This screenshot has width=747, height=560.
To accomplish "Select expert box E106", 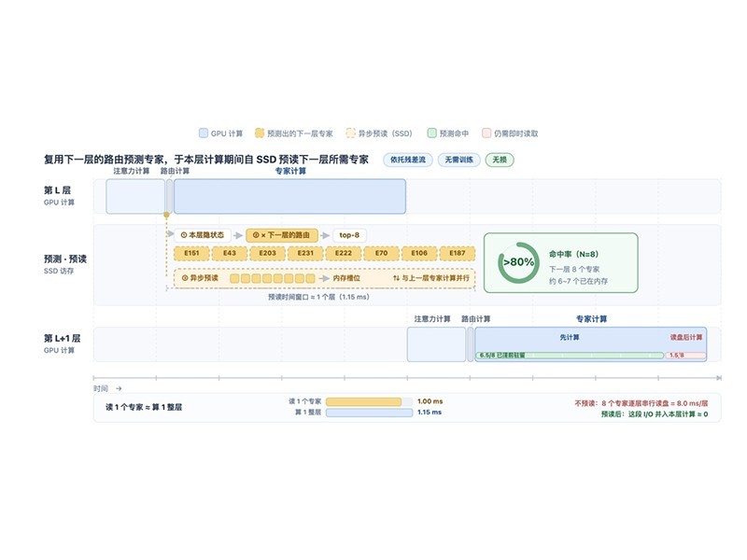I will tap(419, 253).
